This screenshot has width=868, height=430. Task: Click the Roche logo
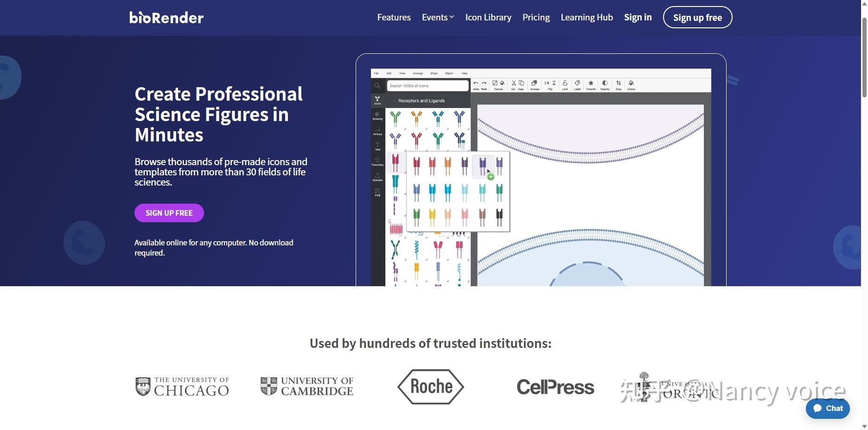pos(431,387)
